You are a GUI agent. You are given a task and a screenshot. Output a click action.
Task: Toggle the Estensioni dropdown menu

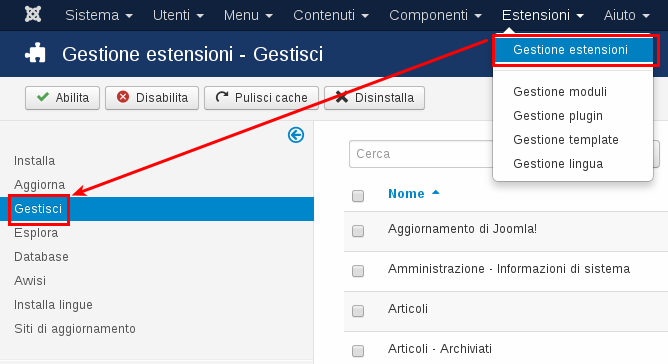[542, 15]
